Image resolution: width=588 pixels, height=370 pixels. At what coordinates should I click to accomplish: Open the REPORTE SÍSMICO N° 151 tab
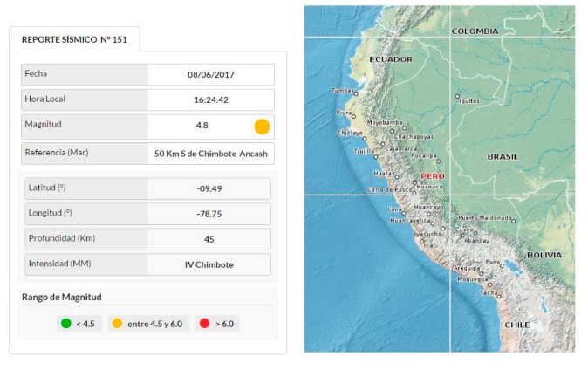pos(73,39)
